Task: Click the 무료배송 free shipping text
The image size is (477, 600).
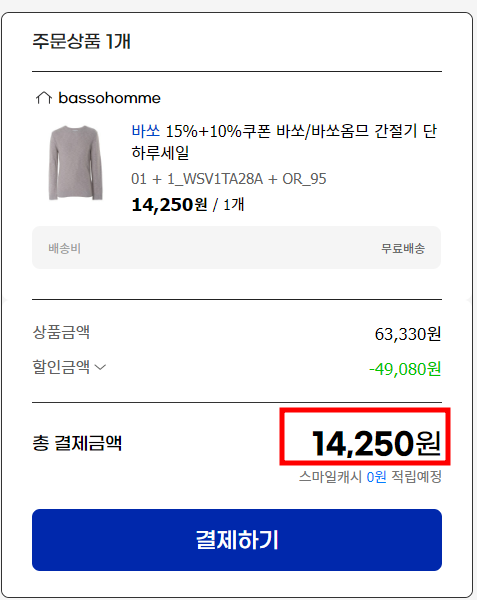Action: pyautogui.click(x=403, y=248)
